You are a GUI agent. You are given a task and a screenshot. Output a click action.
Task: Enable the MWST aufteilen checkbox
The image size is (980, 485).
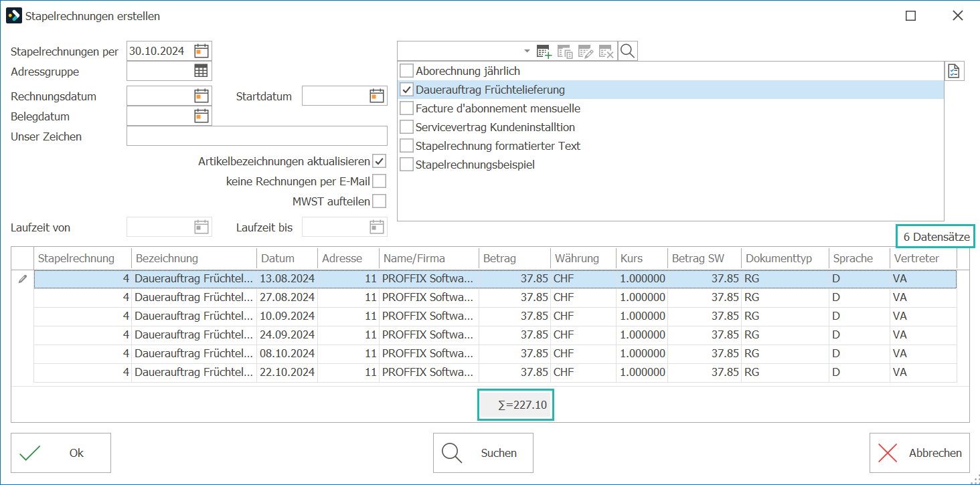click(380, 201)
